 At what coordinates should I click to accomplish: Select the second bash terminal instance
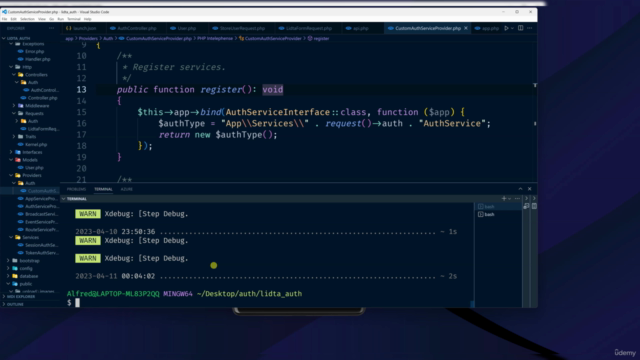point(499,214)
